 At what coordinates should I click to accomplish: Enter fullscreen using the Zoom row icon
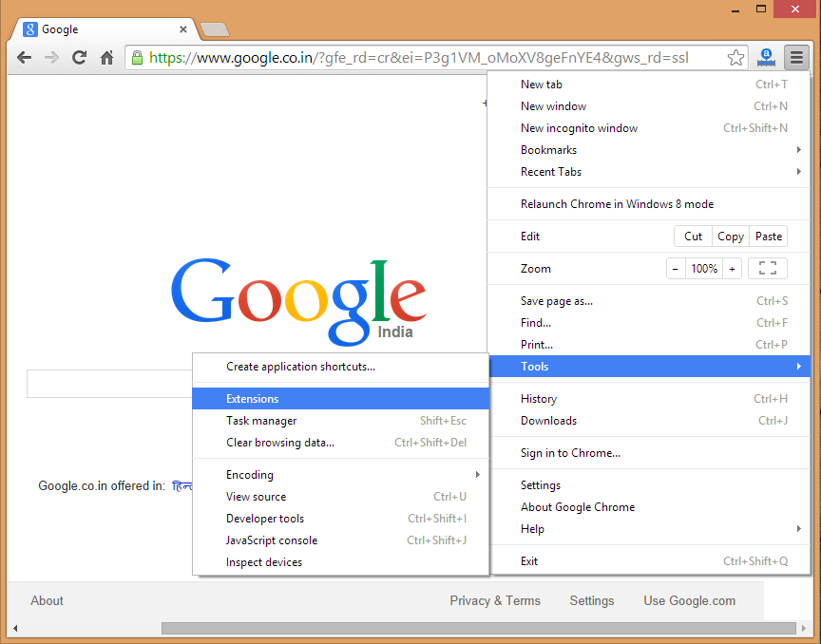768,269
